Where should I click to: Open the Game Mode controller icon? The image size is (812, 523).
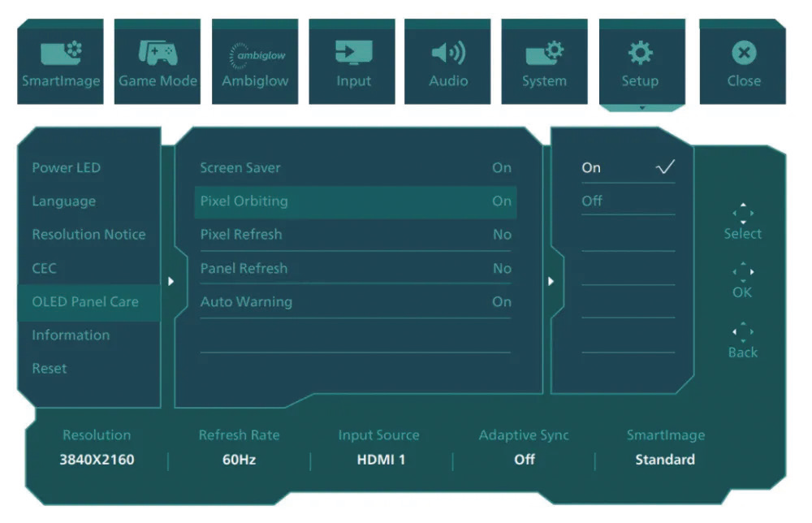click(158, 53)
